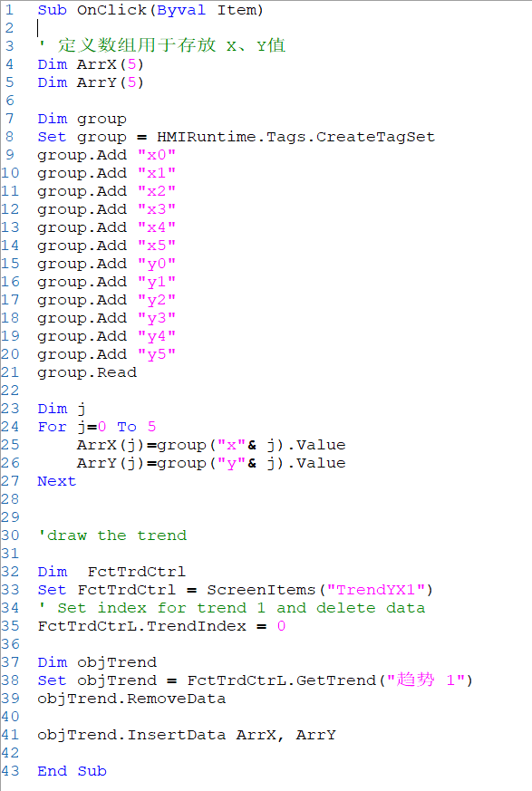The width and height of the screenshot is (532, 791).
Task: Click the 'Next' keyword on line 27
Action: coord(56,481)
